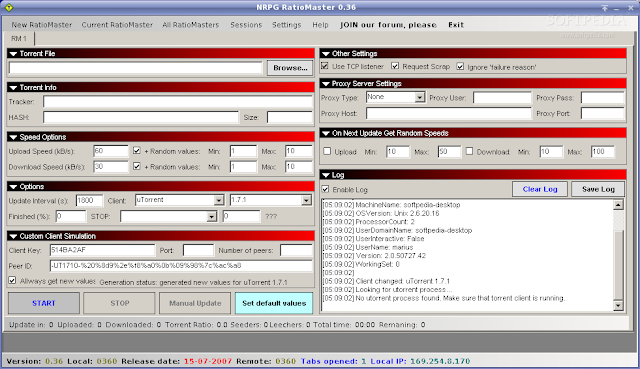Click log line 'No utorrent process found'

tap(444, 298)
